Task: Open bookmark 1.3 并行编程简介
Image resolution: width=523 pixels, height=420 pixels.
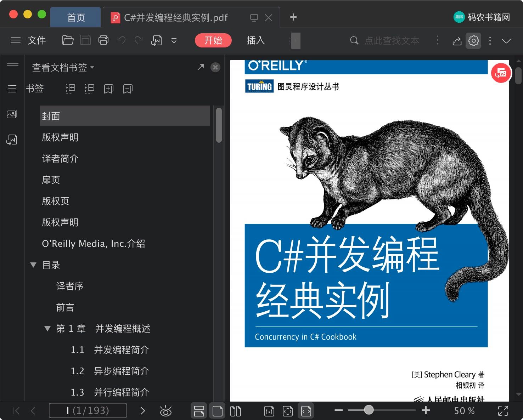Action: [x=110, y=392]
